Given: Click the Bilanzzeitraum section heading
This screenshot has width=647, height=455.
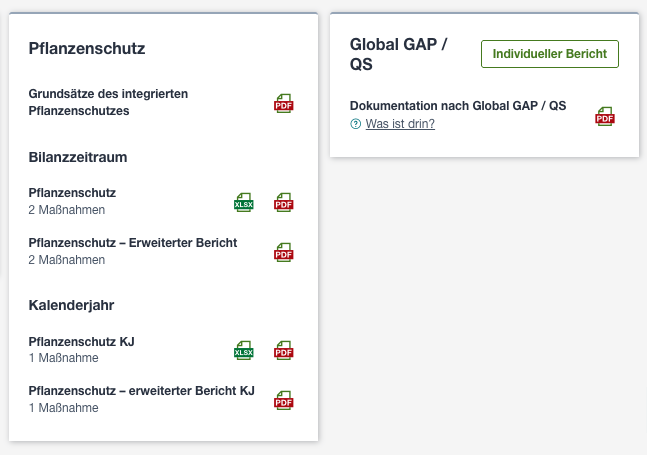Looking at the screenshot, I should [x=78, y=157].
